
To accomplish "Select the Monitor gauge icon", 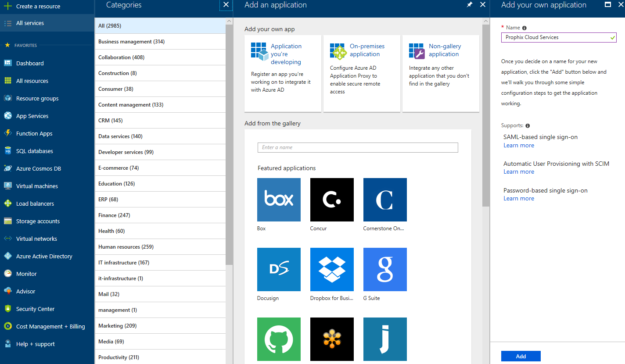I will point(7,274).
